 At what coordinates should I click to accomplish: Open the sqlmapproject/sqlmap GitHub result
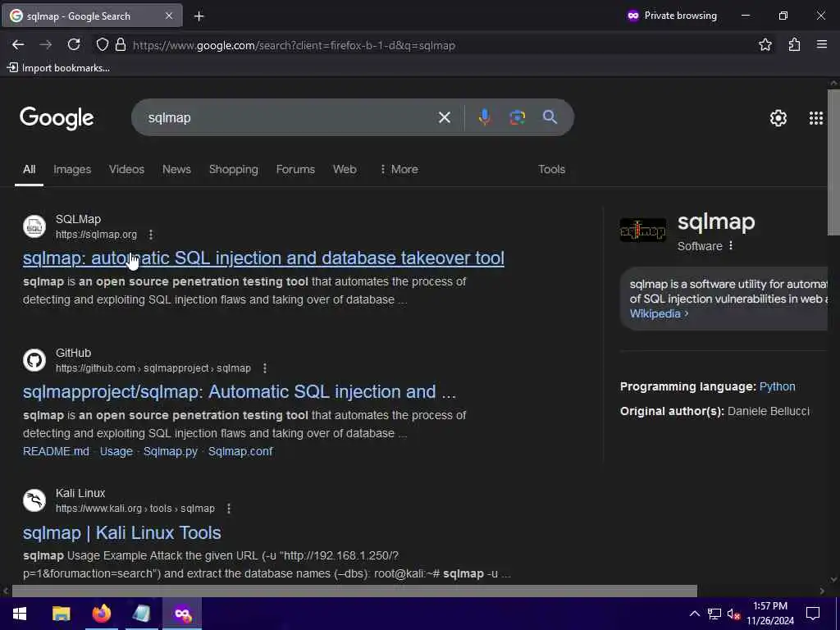point(240,392)
